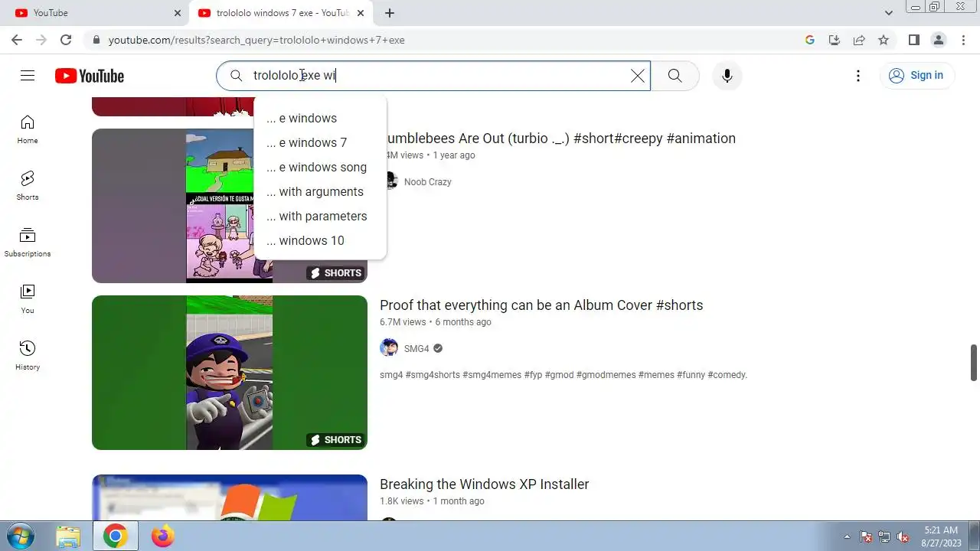Open File Explorer from taskbar

pos(68,536)
